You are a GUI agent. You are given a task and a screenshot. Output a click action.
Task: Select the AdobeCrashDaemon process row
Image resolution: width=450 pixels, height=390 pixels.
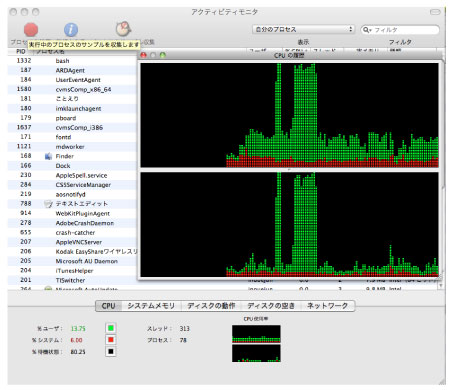tap(72, 223)
